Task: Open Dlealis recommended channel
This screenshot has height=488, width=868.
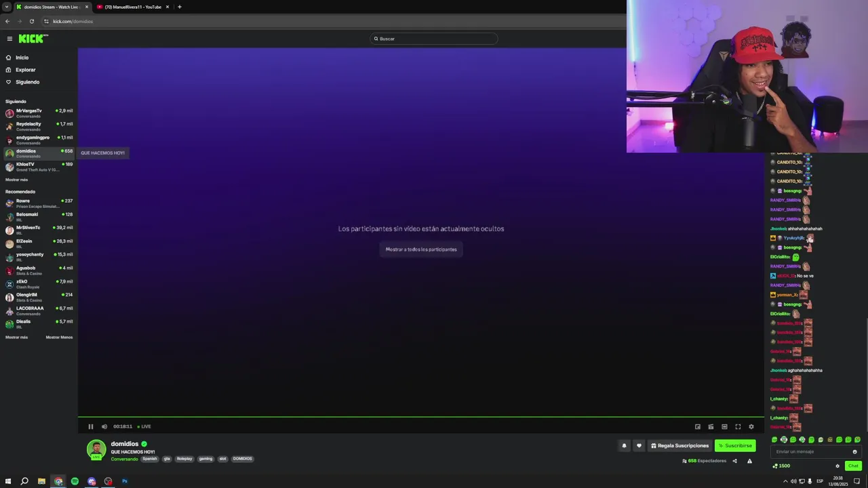Action: point(39,324)
